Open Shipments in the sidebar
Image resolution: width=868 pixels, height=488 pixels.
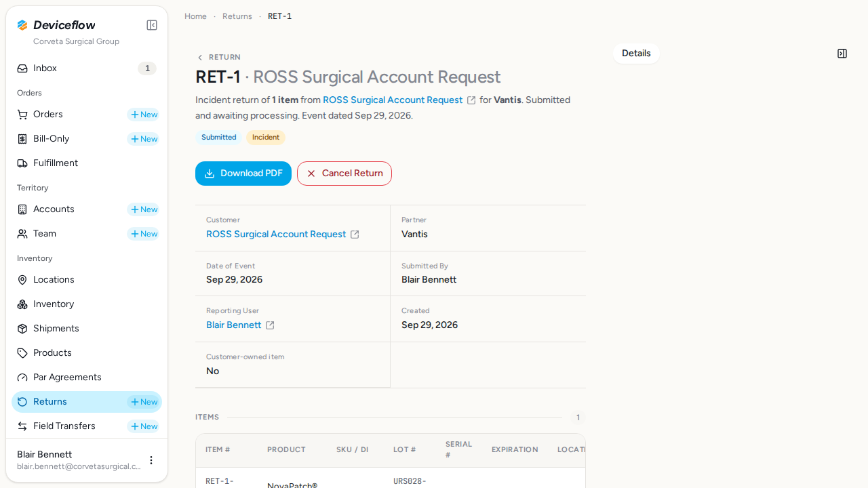click(87, 329)
